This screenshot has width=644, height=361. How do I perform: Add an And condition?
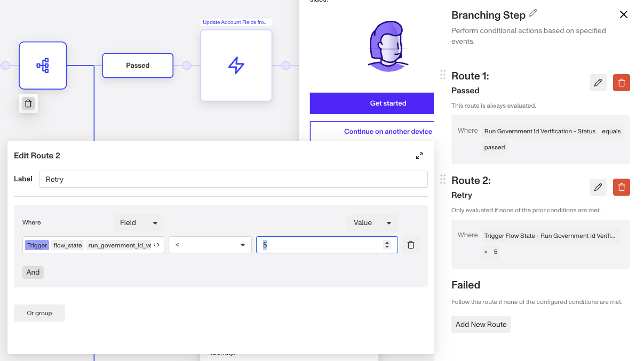click(33, 272)
